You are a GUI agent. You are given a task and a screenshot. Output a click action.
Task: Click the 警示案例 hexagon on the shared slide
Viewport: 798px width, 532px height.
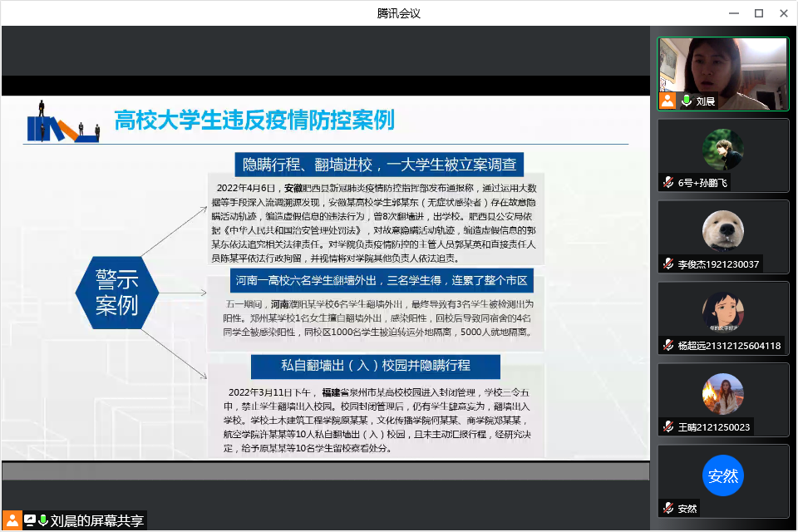click(117, 293)
